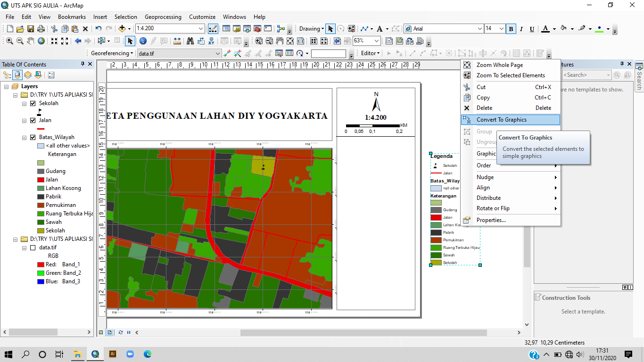Click the Add Data button icon
Image resolution: width=644 pixels, height=362 pixels.
point(122,29)
